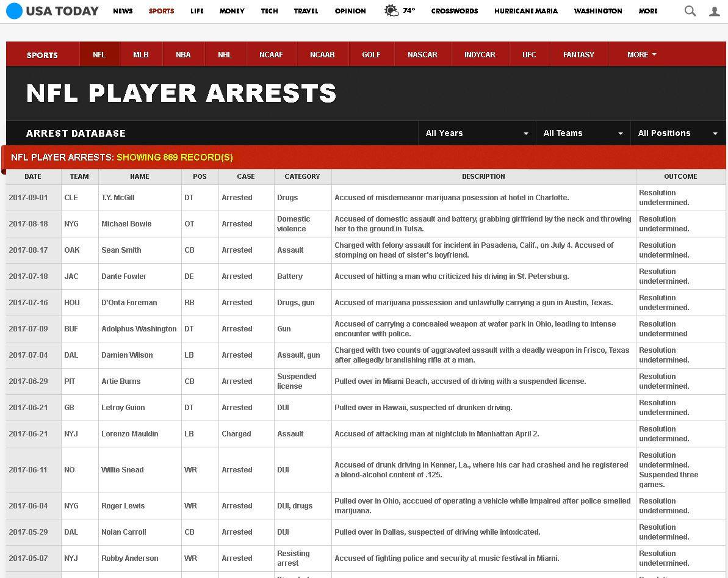The height and width of the screenshot is (578, 728).
Task: Sort by the OUTCOME column header
Action: pos(680,176)
